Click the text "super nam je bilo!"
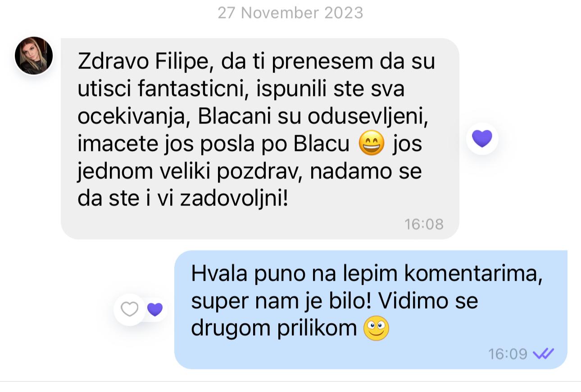The height and width of the screenshot is (392, 581). (x=281, y=301)
